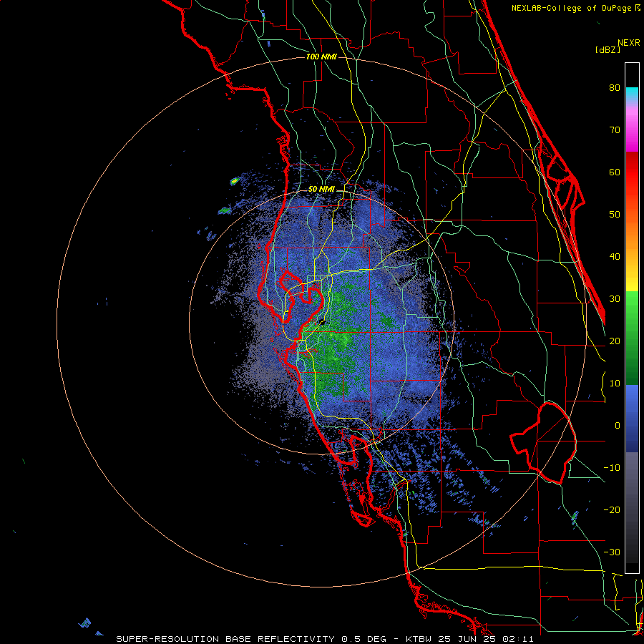
Task: Click the NEXLAB-College of DuPage label
Action: click(572, 8)
